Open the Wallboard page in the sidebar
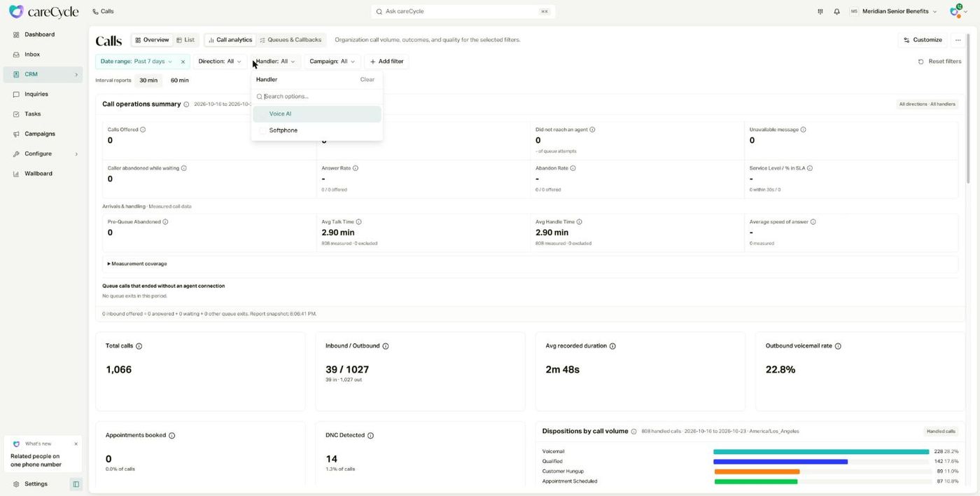 (43, 174)
